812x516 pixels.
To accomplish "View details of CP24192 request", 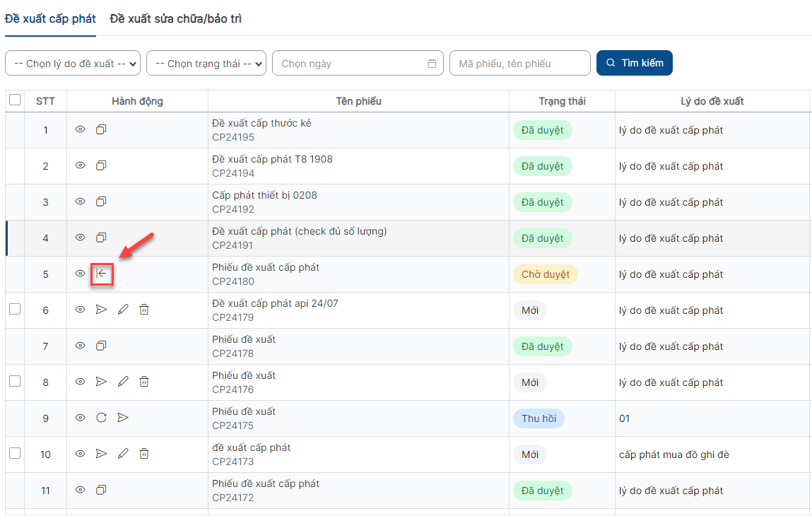I will [x=81, y=201].
